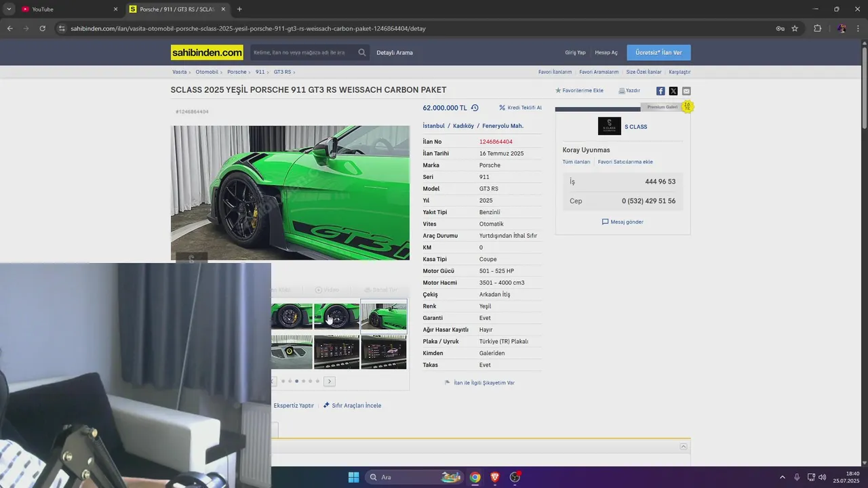868x488 pixels.
Task: Open Favori Aramalarım
Action: click(599, 72)
